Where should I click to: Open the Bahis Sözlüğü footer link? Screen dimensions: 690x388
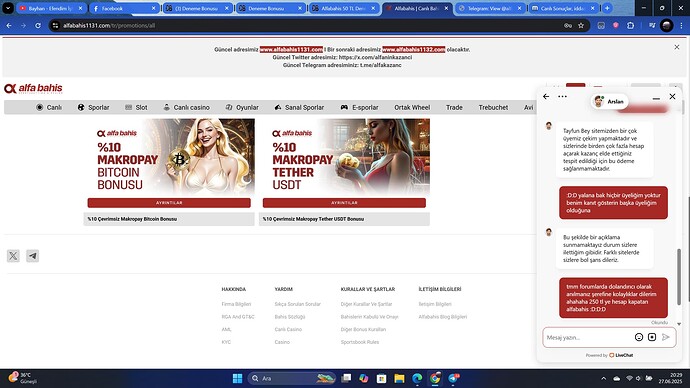pos(290,317)
